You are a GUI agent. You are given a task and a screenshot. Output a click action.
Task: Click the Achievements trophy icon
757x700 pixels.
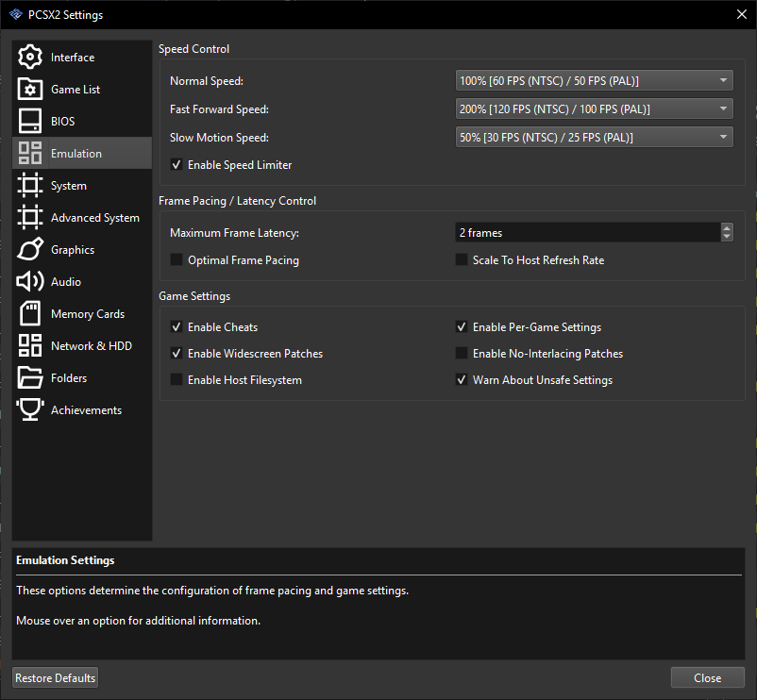[x=28, y=409]
